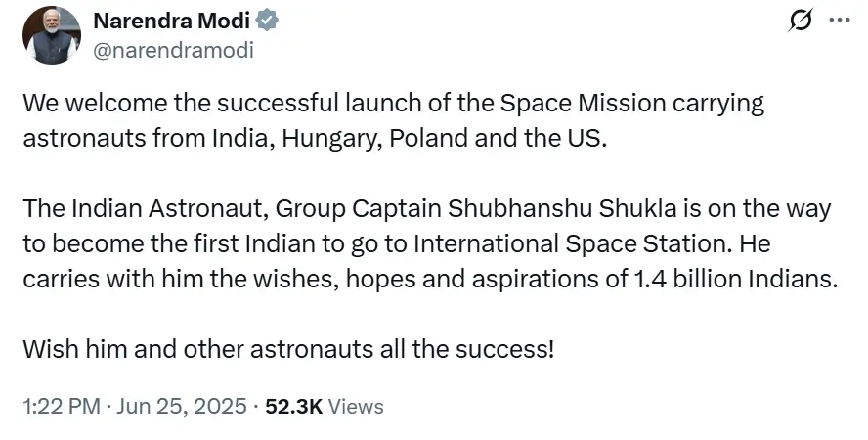This screenshot has width=868, height=440.
Task: Open the @narendramodi handle link
Action: [x=173, y=50]
